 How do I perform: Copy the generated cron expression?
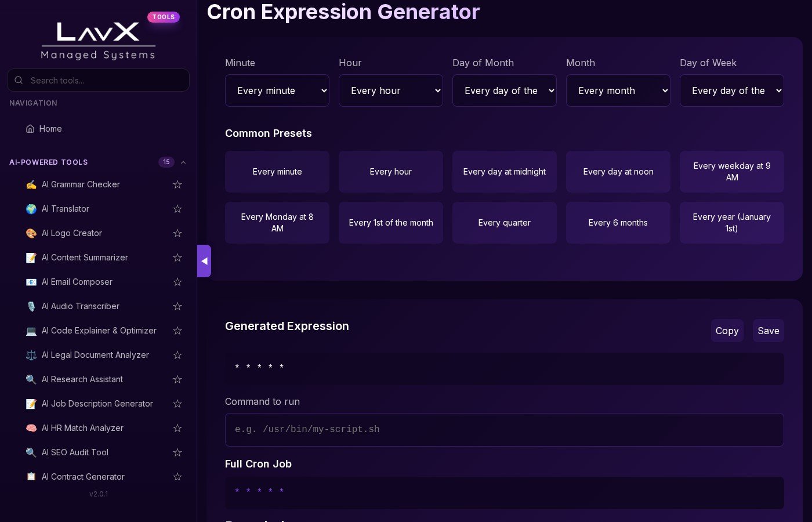tap(727, 331)
